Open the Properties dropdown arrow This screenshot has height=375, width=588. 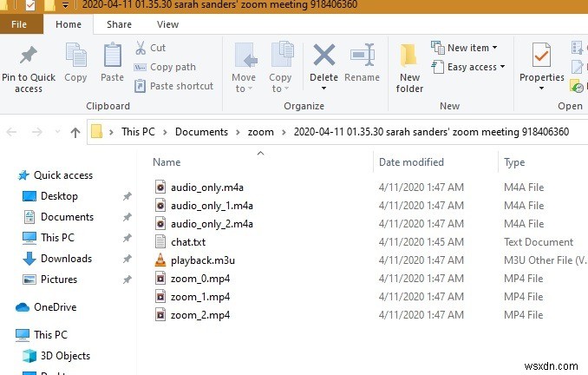click(541, 89)
